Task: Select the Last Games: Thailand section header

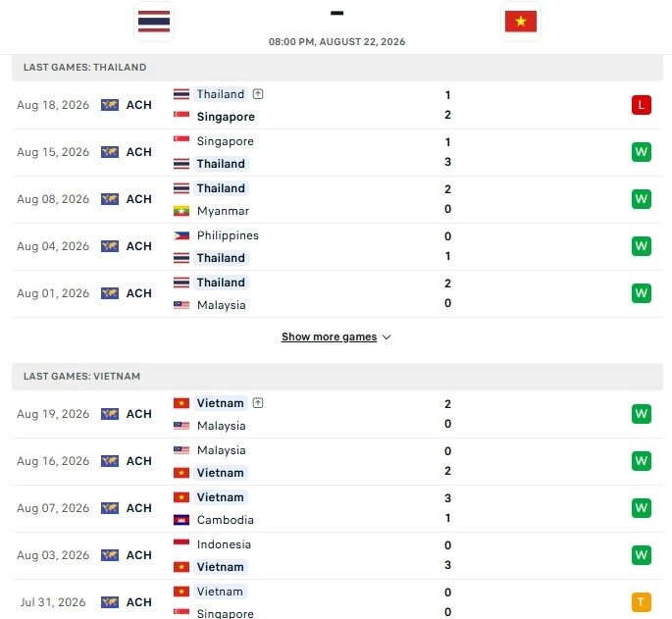Action: [337, 68]
